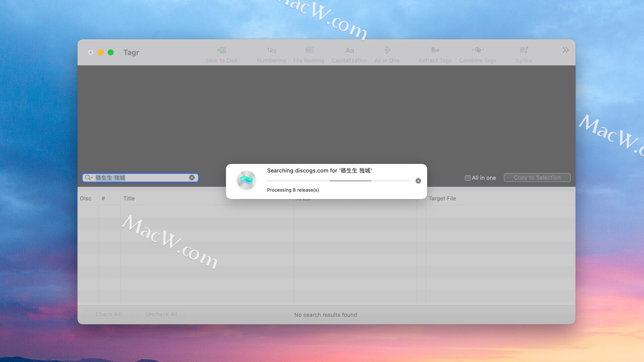Open the Numbering tool
The height and width of the screenshot is (362, 644).
pos(271,54)
